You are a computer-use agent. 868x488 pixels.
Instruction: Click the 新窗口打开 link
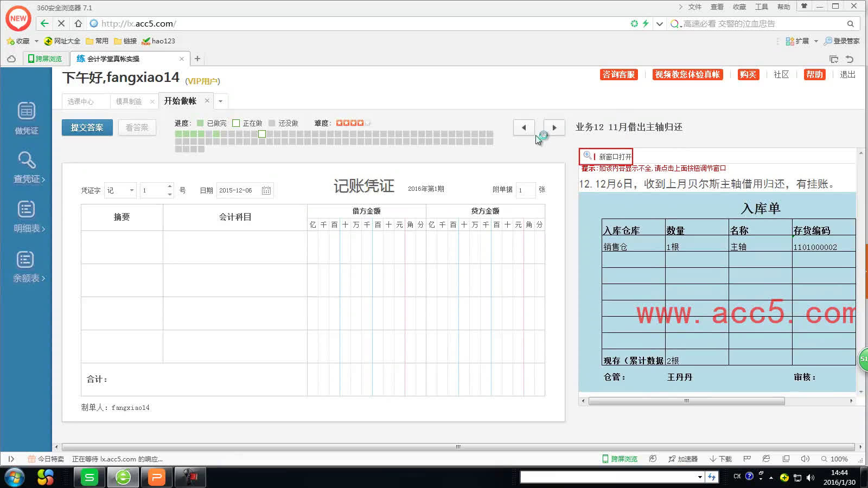click(615, 157)
